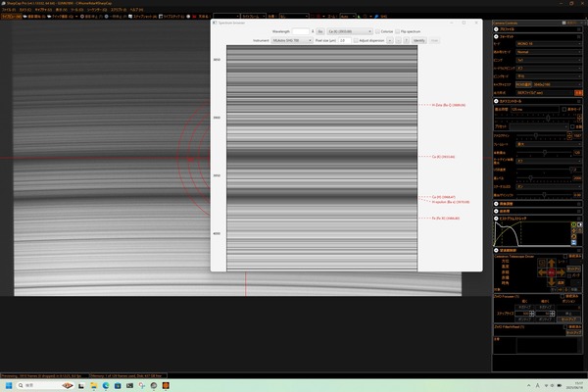Adjust the analog gain slider

(536, 136)
